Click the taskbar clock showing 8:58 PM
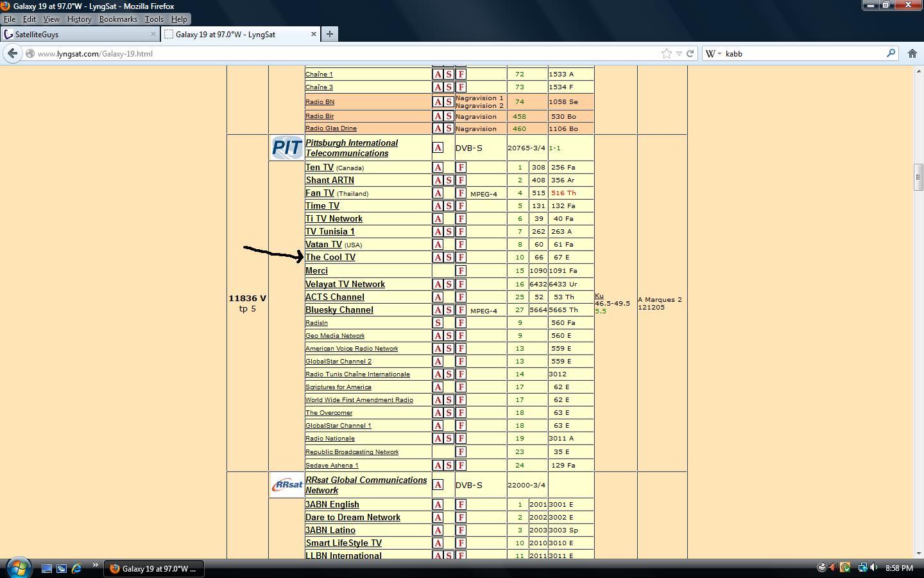Viewport: 924px width, 578px height. pyautogui.click(x=899, y=568)
